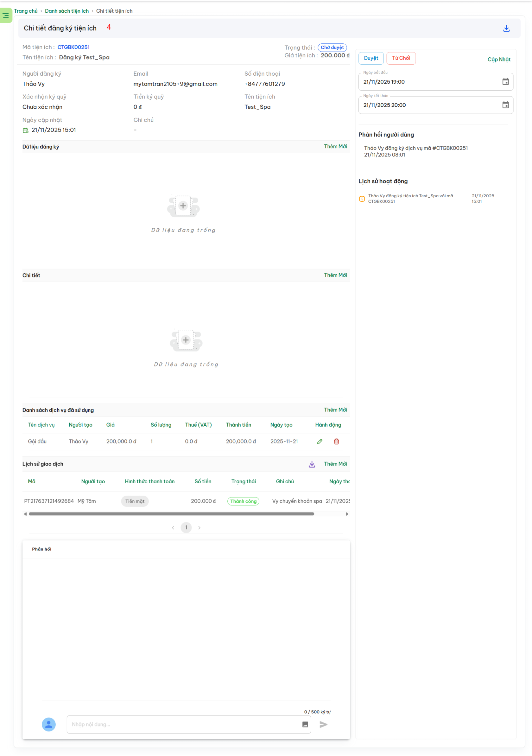
Task: Select page 1 in the pagination
Action: pyautogui.click(x=186, y=527)
